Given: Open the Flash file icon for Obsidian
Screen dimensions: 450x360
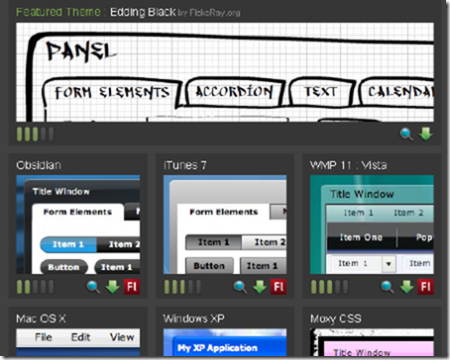Looking at the screenshot, I should click(x=132, y=287).
